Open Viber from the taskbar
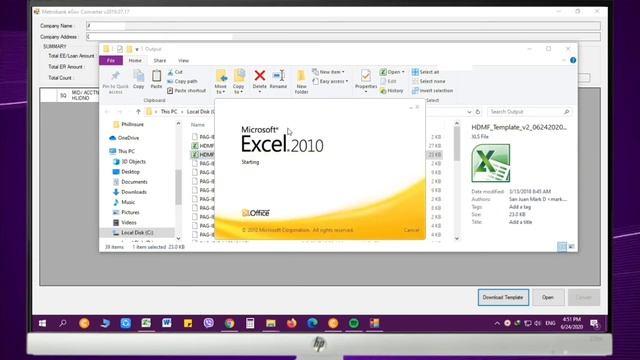Screen dimensions: 640x360 pyautogui.click(x=209, y=323)
